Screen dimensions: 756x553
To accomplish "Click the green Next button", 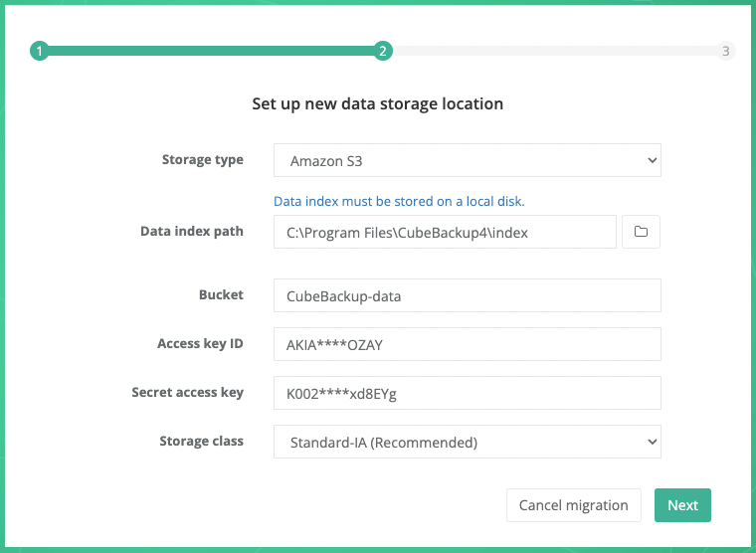I will pyautogui.click(x=682, y=505).
